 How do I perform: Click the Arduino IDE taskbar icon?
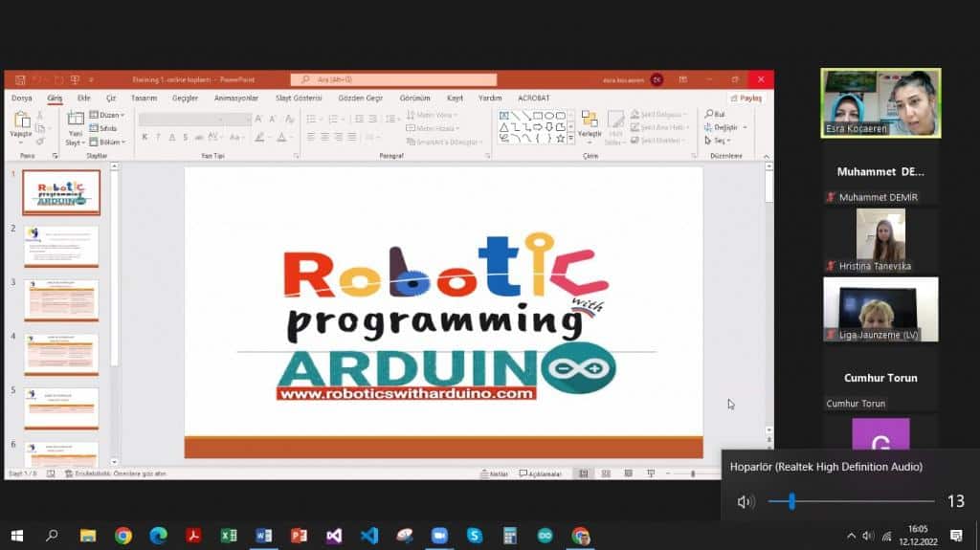tap(545, 536)
